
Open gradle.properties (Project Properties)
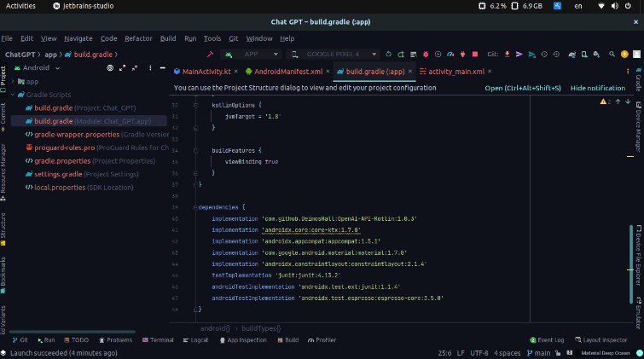tap(90, 161)
